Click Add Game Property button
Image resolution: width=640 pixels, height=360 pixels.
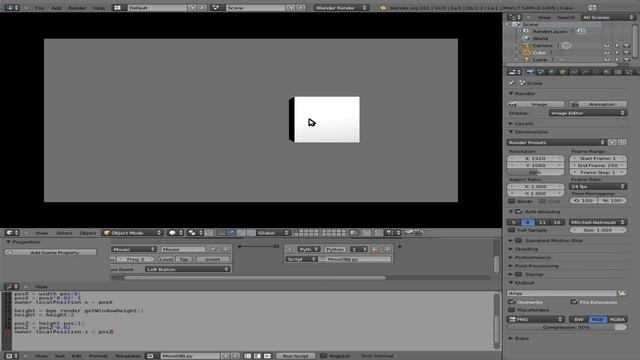point(51,252)
